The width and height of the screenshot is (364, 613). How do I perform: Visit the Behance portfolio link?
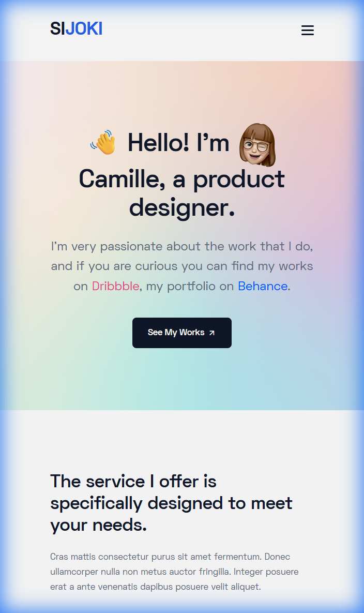pyautogui.click(x=263, y=286)
